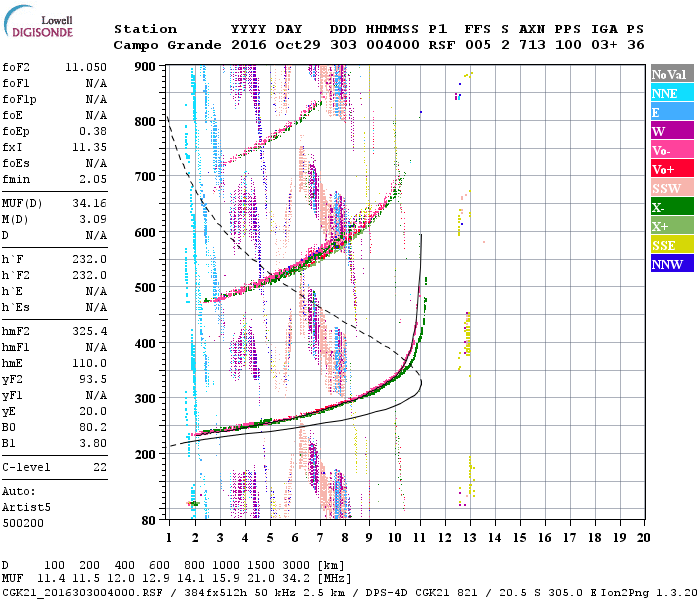Click the CGK21_2016303004000.RSF file name
Screen dimensions: 700x600
pos(82,593)
